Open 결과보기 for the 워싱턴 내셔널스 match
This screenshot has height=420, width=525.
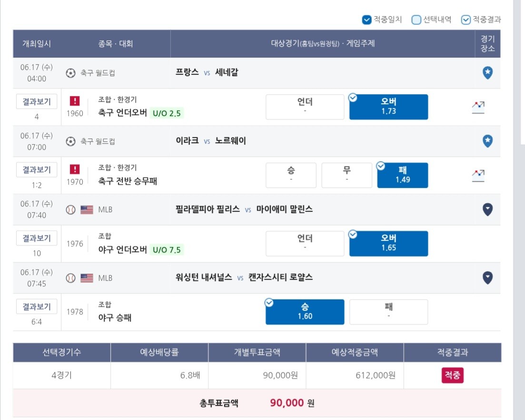tap(37, 306)
